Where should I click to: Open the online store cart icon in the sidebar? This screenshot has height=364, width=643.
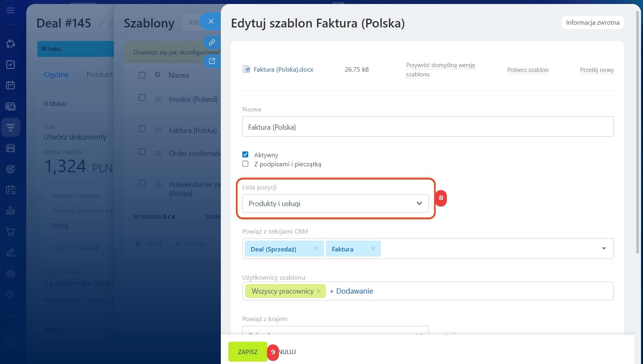[11, 232]
